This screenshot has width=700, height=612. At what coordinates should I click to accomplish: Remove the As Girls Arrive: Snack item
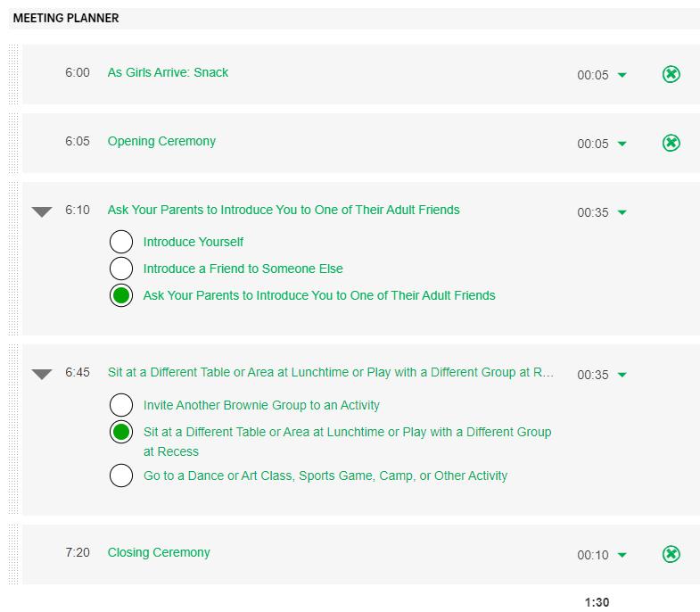click(x=671, y=74)
